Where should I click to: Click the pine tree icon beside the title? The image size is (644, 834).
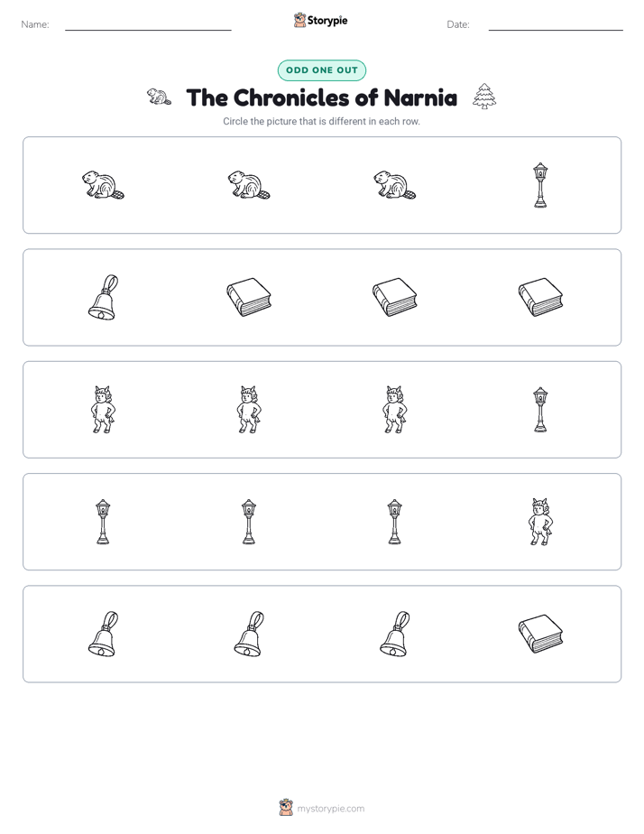coord(484,97)
